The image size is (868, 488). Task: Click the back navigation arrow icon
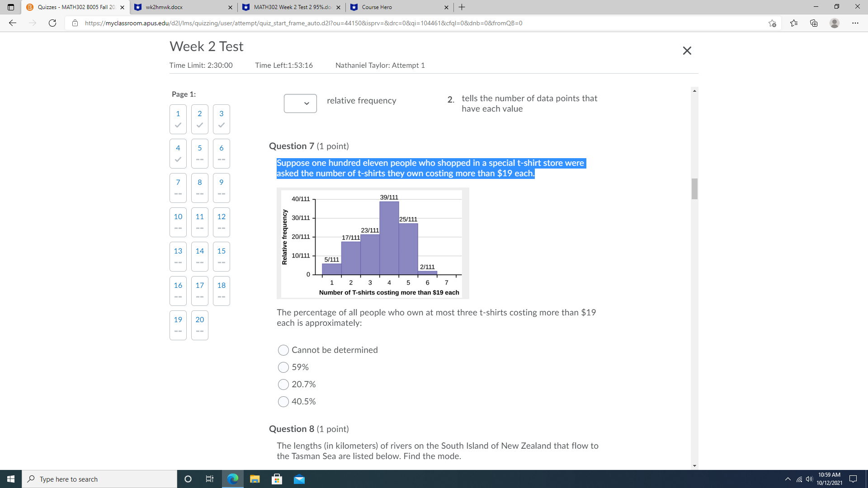point(13,23)
